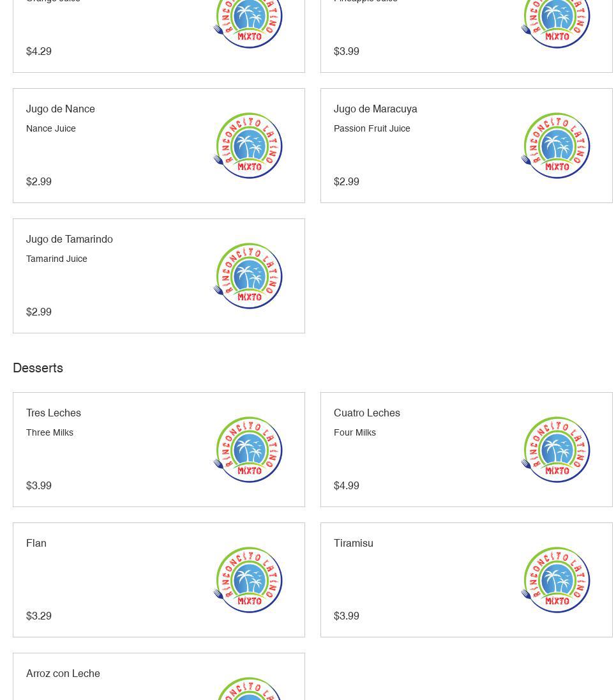Image resolution: width=616 pixels, height=700 pixels.
Task: Click the Desserts section heading
Action: coord(38,369)
